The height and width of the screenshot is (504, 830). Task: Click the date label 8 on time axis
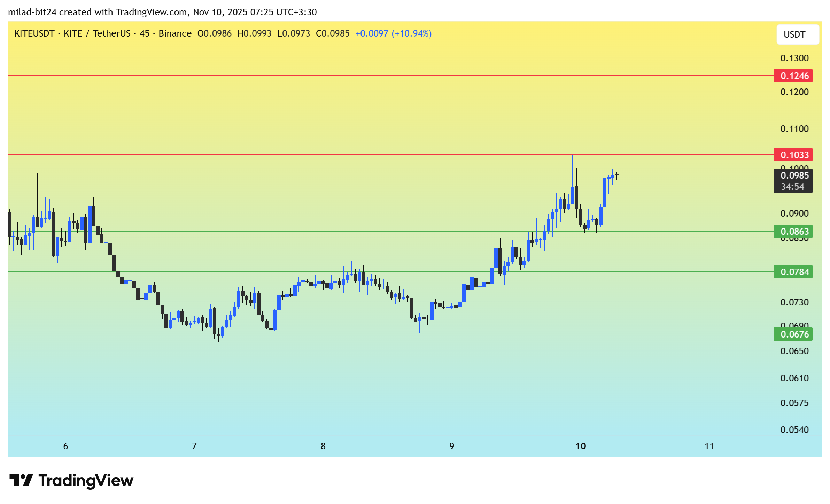pyautogui.click(x=323, y=446)
